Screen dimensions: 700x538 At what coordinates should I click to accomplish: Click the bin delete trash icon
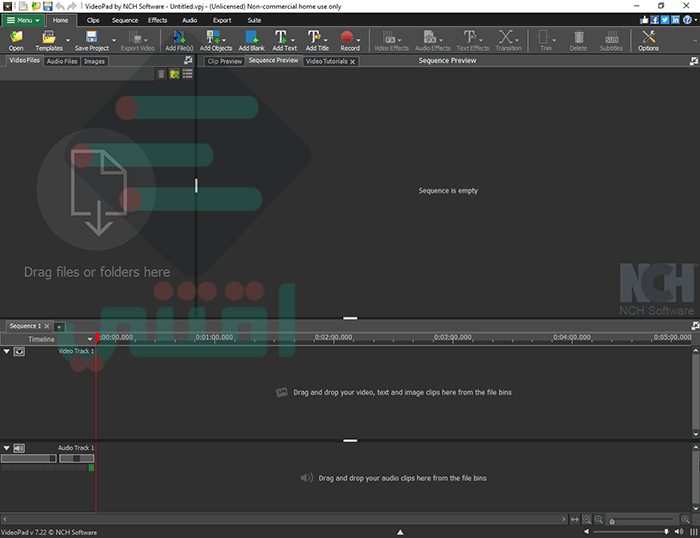(161, 74)
